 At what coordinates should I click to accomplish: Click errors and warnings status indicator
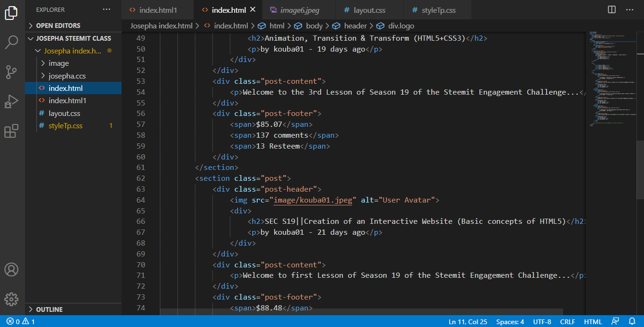[x=20, y=322]
